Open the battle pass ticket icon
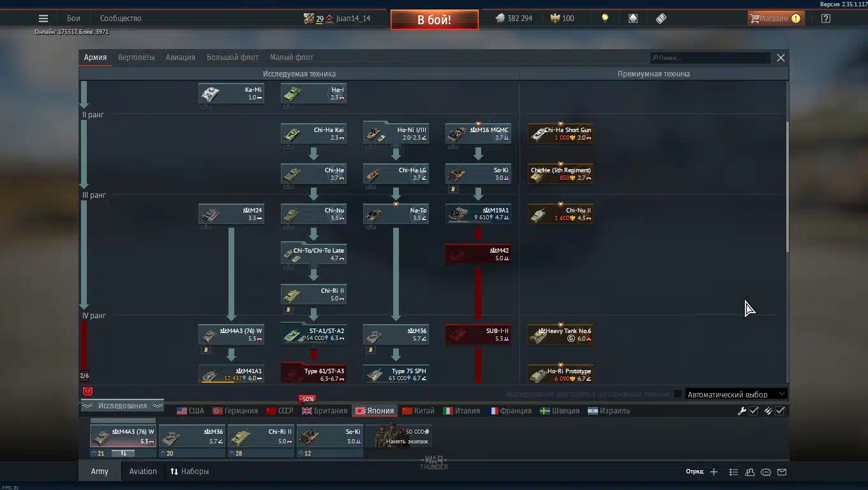Image resolution: width=868 pixels, height=490 pixels. [661, 19]
